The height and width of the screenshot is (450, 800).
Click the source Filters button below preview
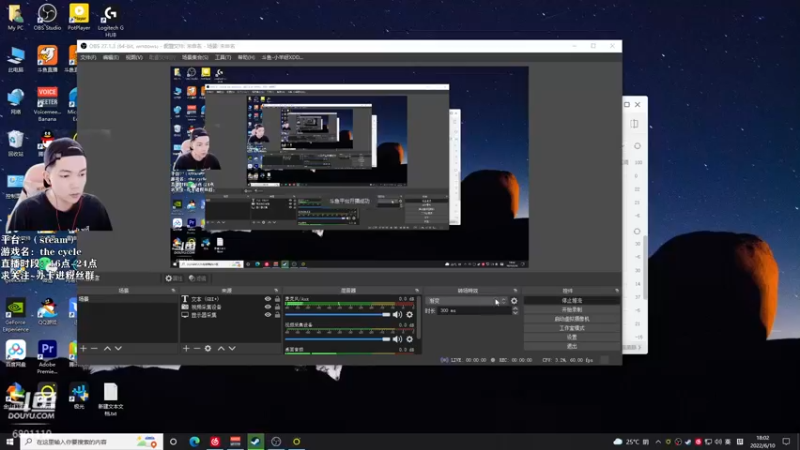[197, 279]
